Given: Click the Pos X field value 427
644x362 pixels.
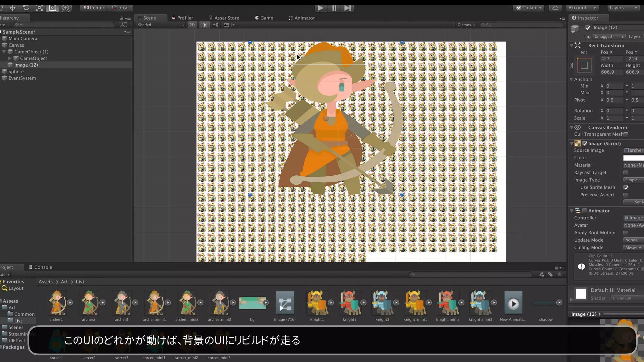Looking at the screenshot, I should pos(611,59).
